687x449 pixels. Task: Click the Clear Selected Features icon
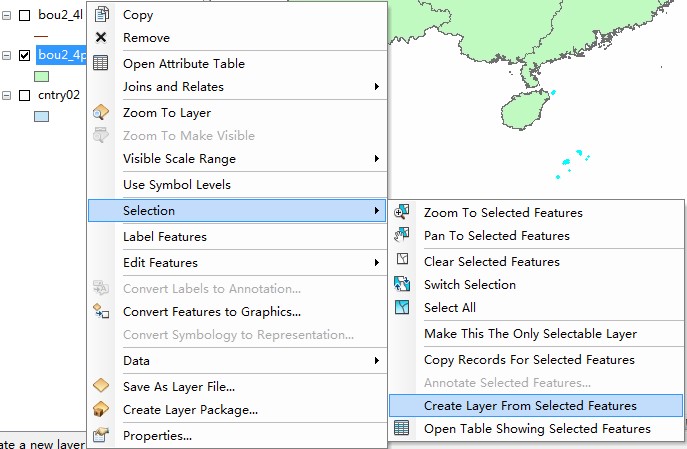pos(402,259)
